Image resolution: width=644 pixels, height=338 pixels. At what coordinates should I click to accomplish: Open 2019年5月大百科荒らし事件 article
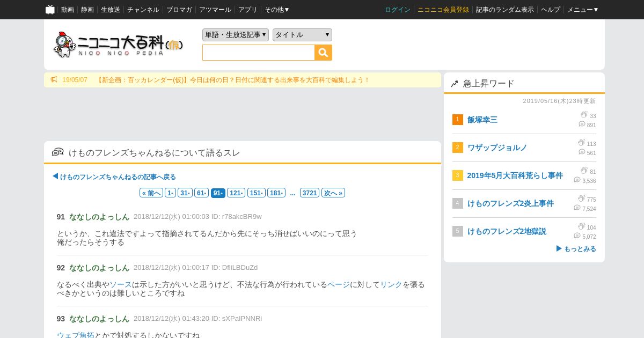point(515,175)
